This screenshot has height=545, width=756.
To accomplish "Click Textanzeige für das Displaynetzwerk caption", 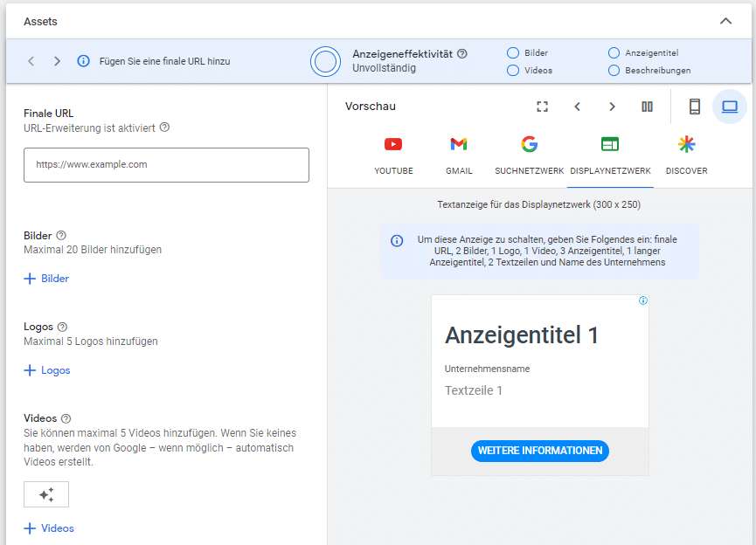I will point(539,204).
